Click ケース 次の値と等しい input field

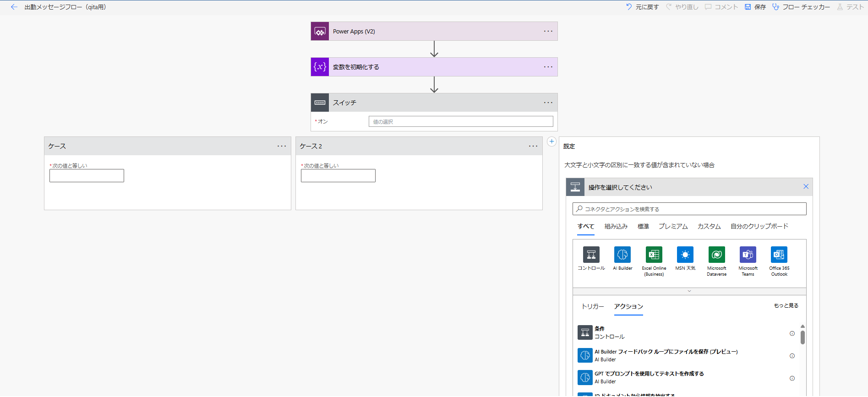coord(87,176)
